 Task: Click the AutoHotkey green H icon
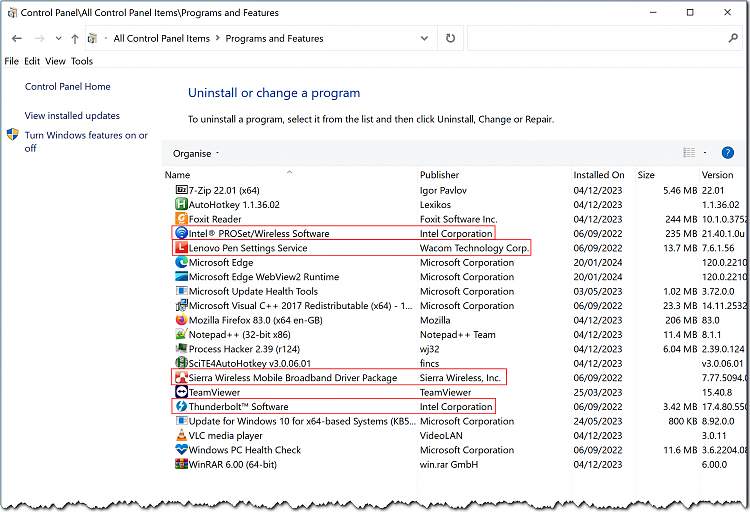point(181,204)
